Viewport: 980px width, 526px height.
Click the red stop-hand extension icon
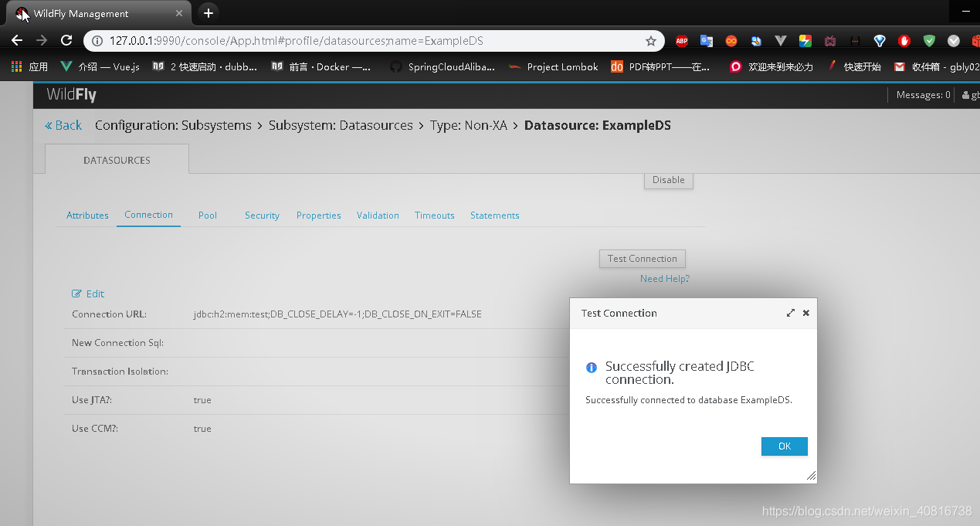coord(904,41)
